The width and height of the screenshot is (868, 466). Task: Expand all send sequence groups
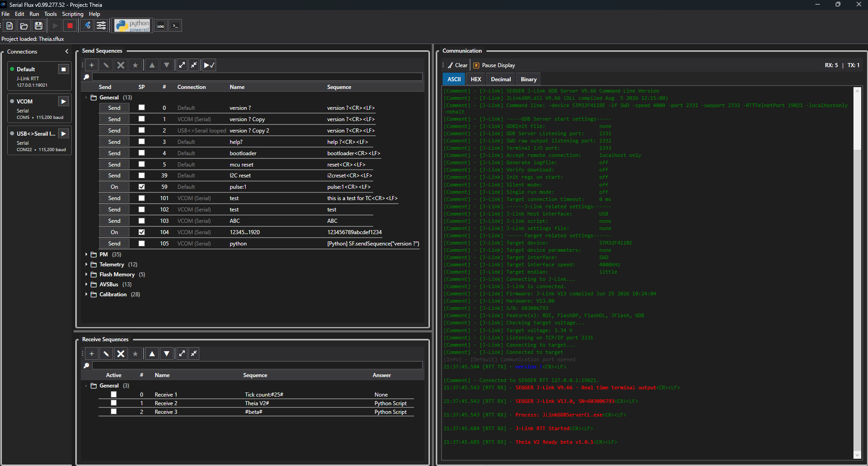pos(182,65)
